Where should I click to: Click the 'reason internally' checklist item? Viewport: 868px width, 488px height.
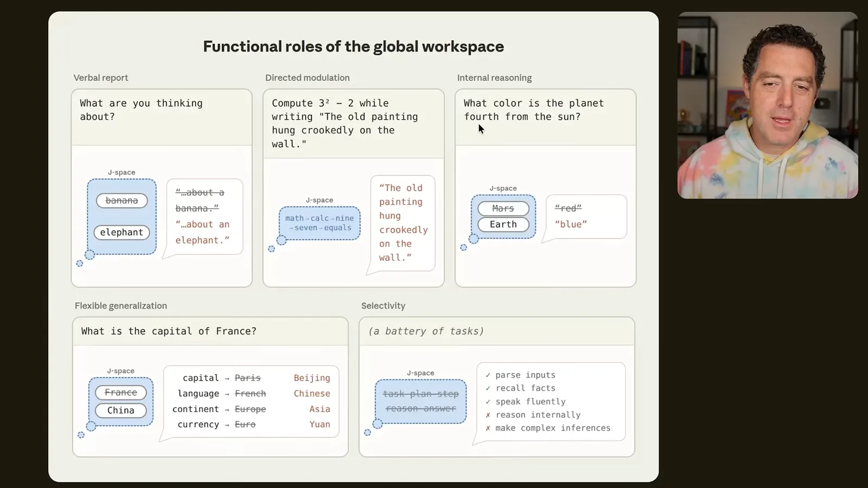[x=538, y=415]
